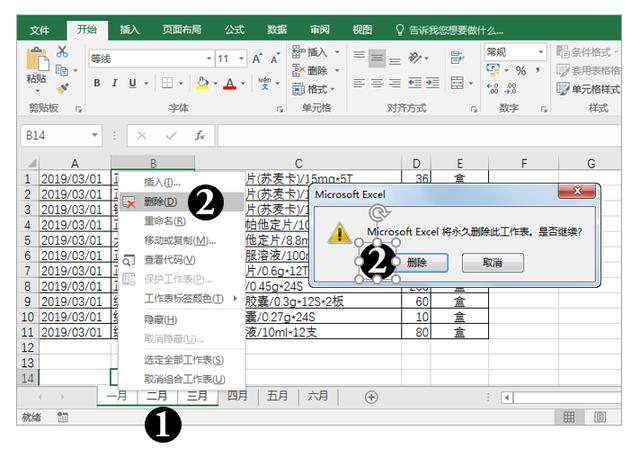This screenshot has height=449, width=640.
Task: Increase decimal places
Action: pyautogui.click(x=493, y=89)
